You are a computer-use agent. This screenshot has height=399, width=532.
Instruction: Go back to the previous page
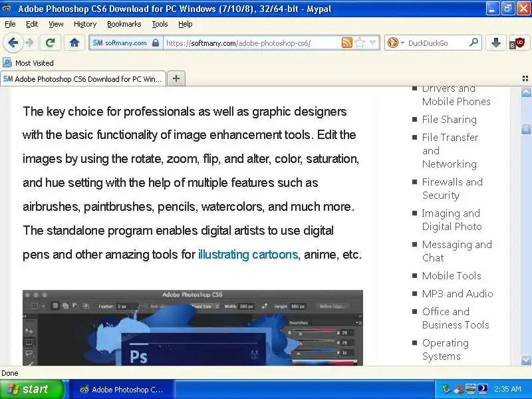tap(13, 43)
